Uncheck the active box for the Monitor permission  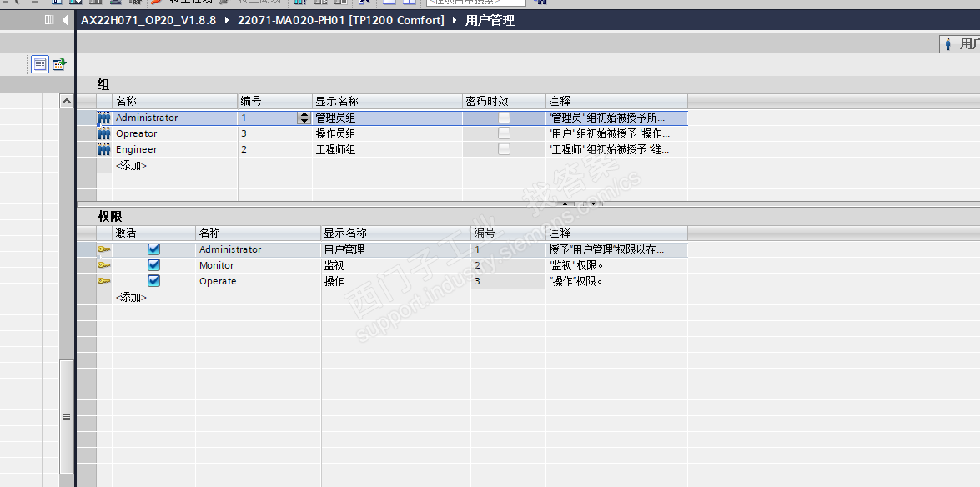pos(153,265)
